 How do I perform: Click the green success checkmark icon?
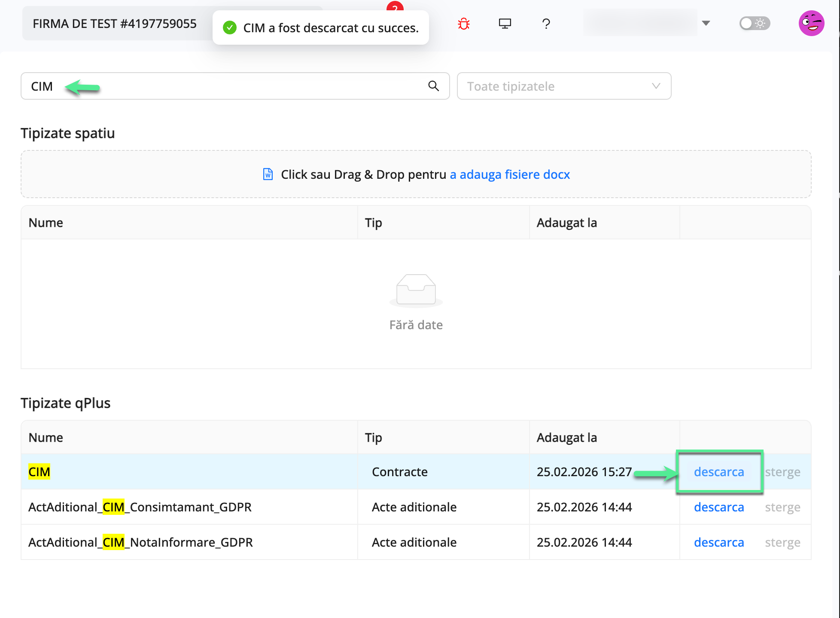pos(230,28)
